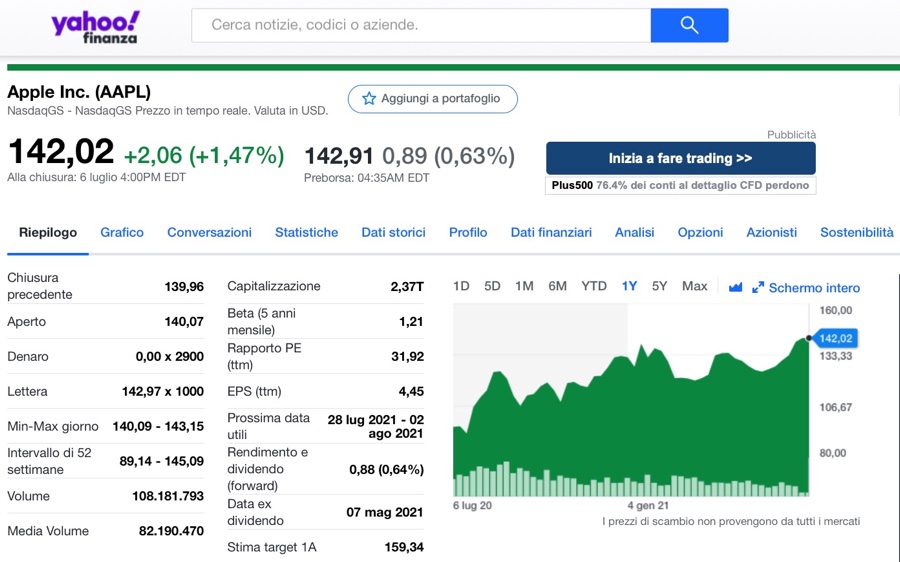Select the 5Y chart range
The width and height of the screenshot is (900, 562).
coord(659,286)
